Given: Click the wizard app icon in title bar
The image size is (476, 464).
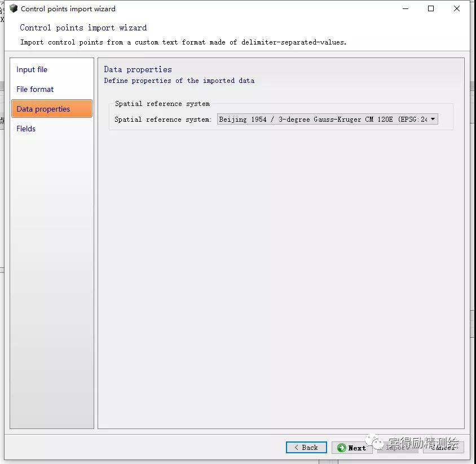Looking at the screenshot, I should point(14,8).
